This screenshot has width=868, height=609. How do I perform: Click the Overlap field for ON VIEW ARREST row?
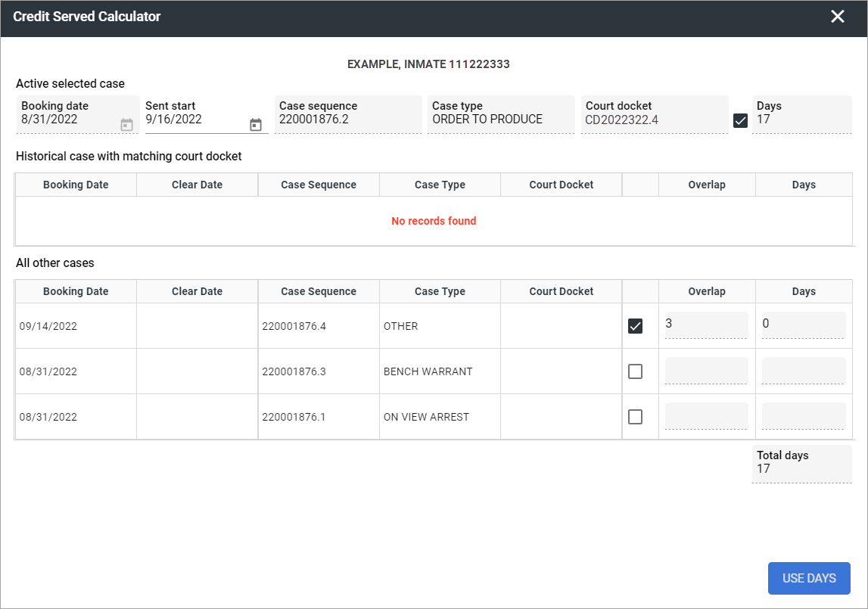click(706, 416)
